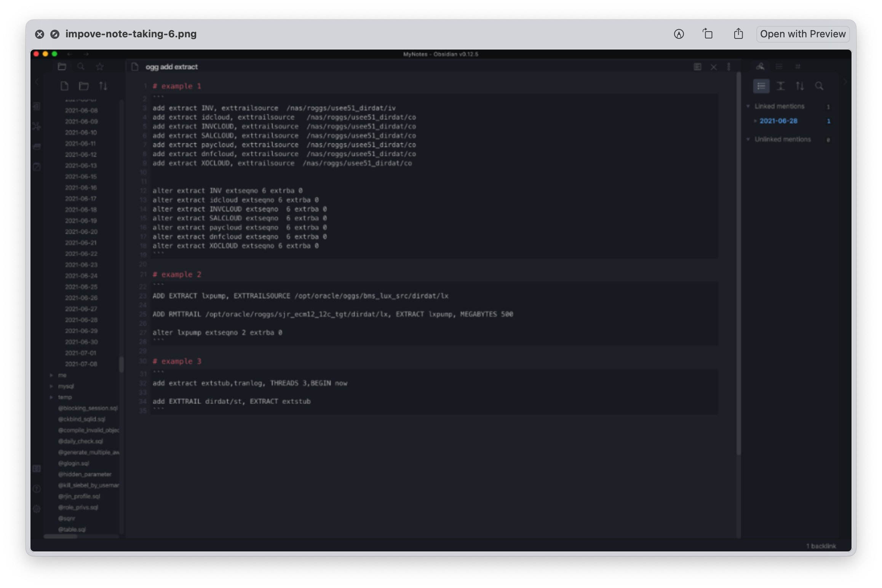This screenshot has height=588, width=882.
Task: Change backlinks sort order
Action: 800,86
